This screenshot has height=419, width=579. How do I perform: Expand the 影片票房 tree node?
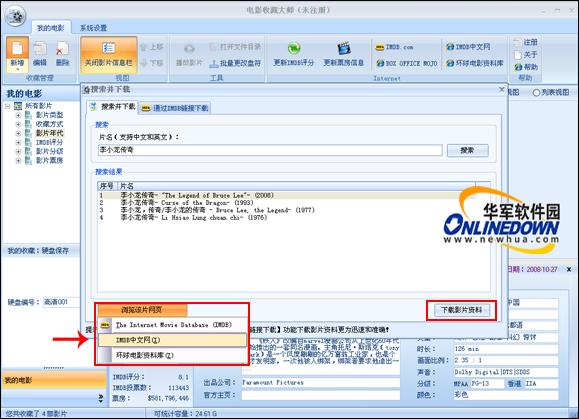pos(18,161)
